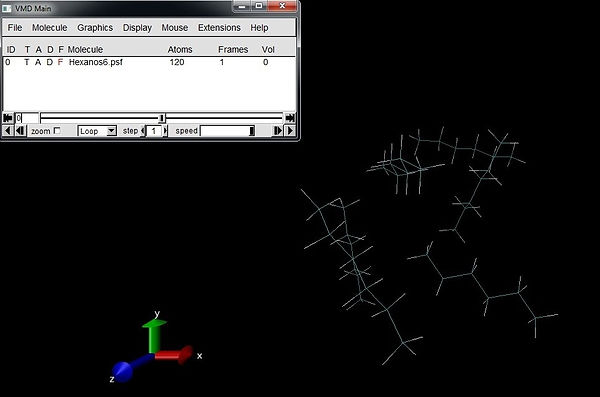
Task: Click the Vol column header
Action: pyautogui.click(x=268, y=49)
